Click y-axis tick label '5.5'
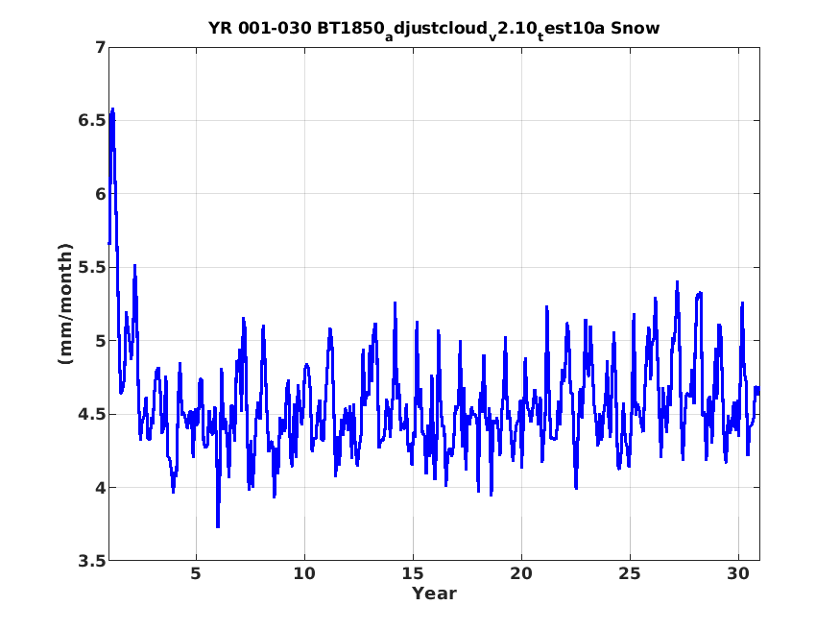Image resolution: width=840 pixels, height=630 pixels. (x=92, y=267)
